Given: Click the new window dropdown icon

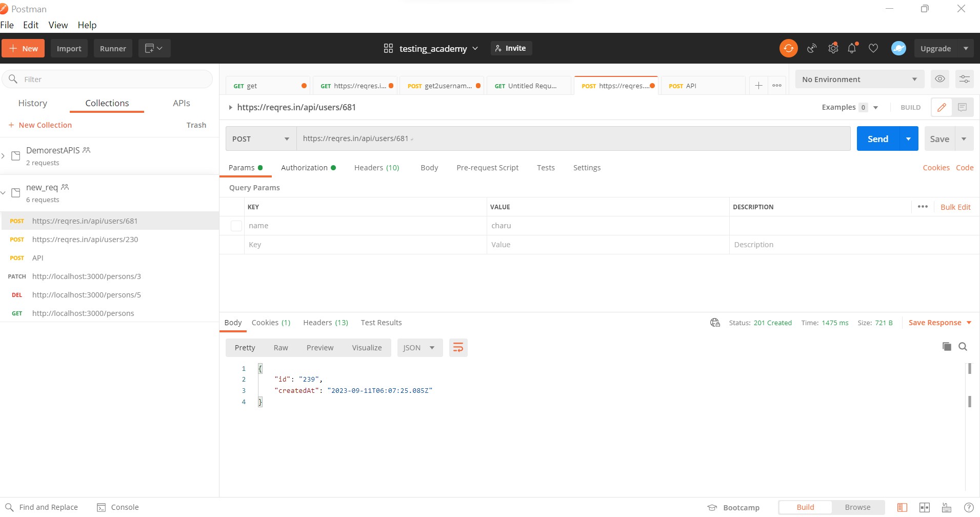Looking at the screenshot, I should point(154,48).
